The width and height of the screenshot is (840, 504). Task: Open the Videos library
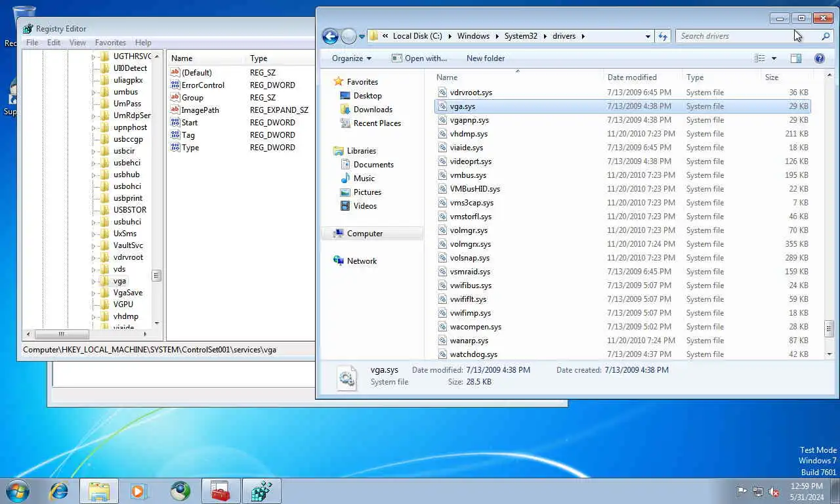365,206
